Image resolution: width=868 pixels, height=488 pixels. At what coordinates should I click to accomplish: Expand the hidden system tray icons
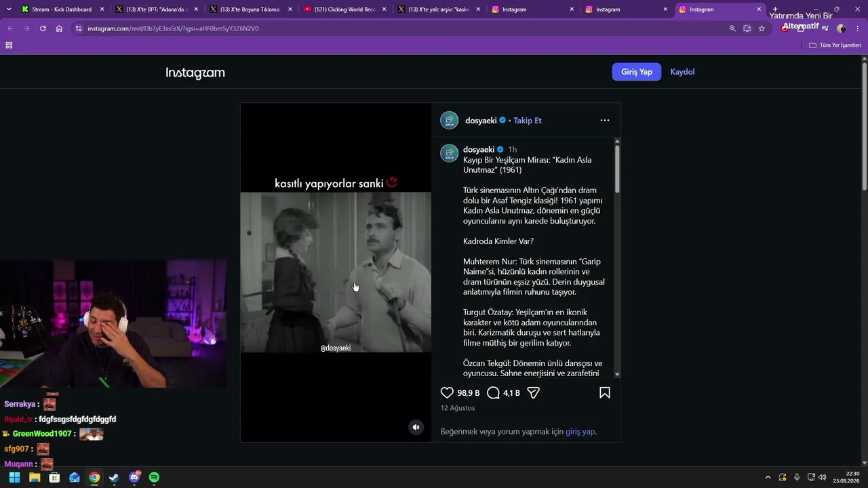[768, 477]
